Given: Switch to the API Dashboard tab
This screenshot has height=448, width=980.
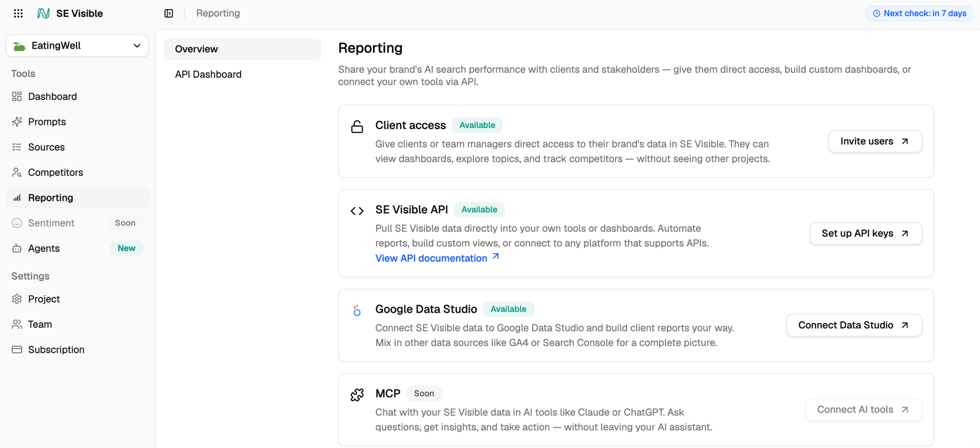Looking at the screenshot, I should 242,74.
